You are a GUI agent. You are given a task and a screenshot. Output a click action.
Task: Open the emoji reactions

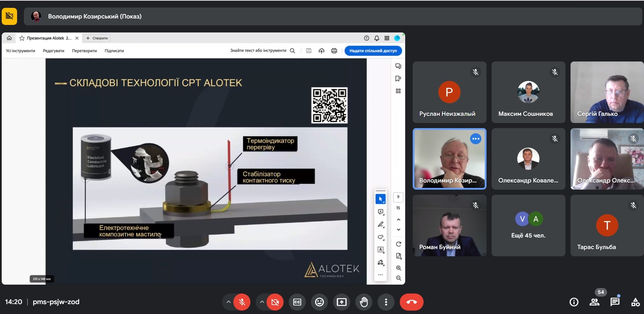(x=319, y=302)
